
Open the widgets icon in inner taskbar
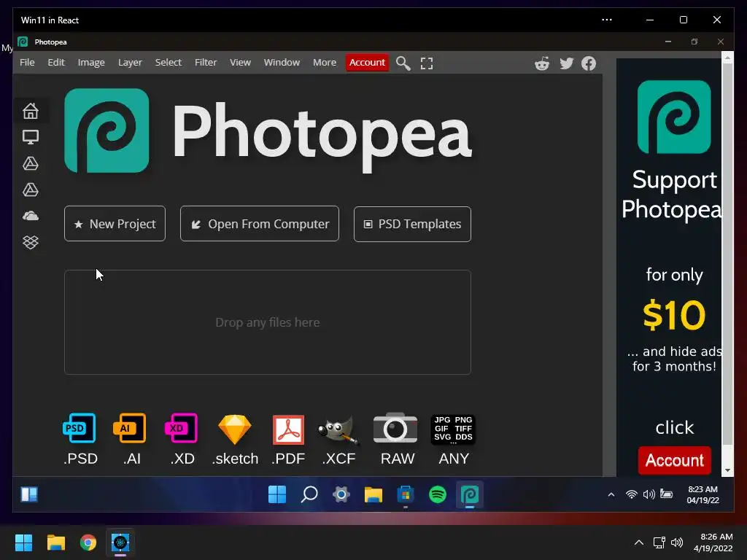coord(29,494)
